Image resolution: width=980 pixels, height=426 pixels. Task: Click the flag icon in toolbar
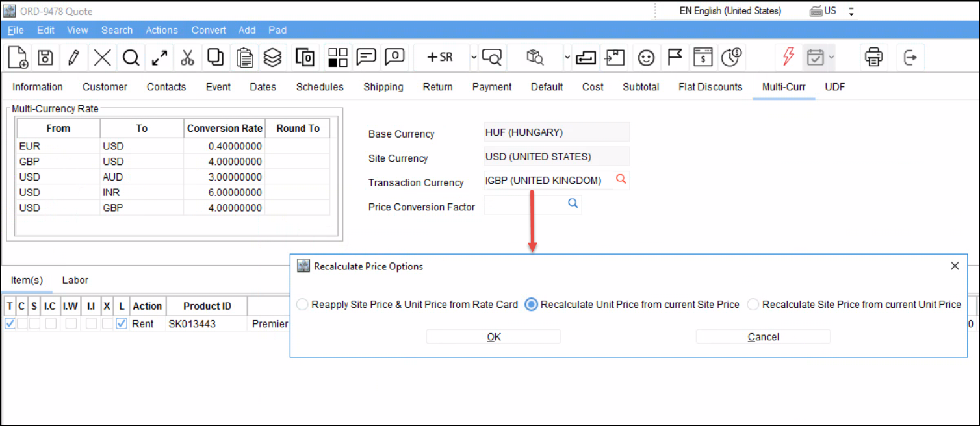675,58
